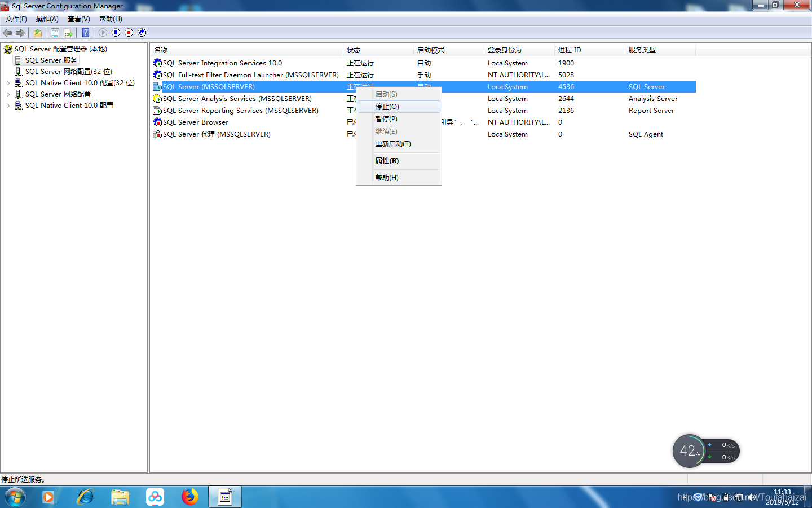Click the SQL Server 服务 tree icon
Screen dimensions: 812x508
(18, 60)
